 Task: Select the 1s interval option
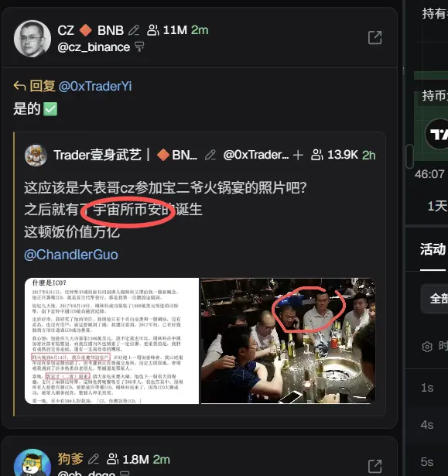pos(427,388)
